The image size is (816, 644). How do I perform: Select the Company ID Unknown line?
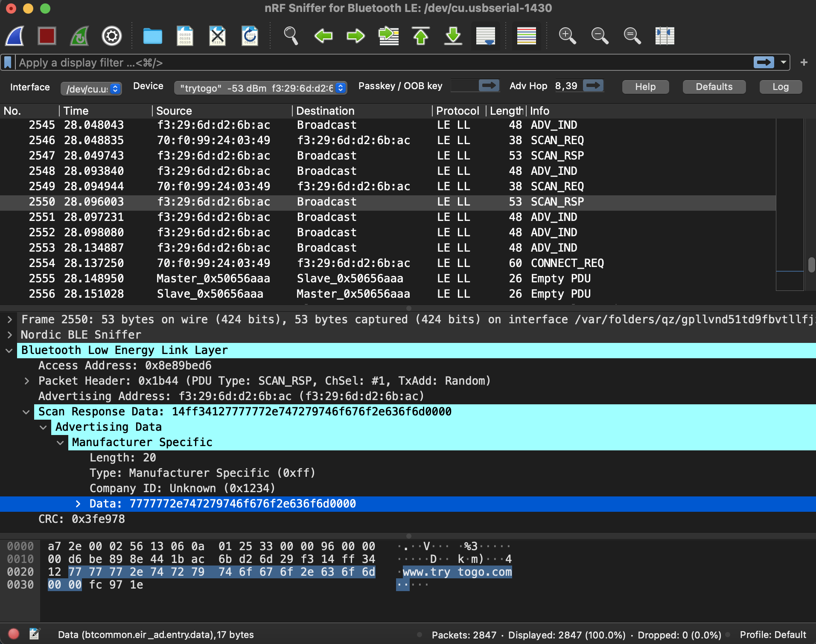pyautogui.click(x=182, y=488)
